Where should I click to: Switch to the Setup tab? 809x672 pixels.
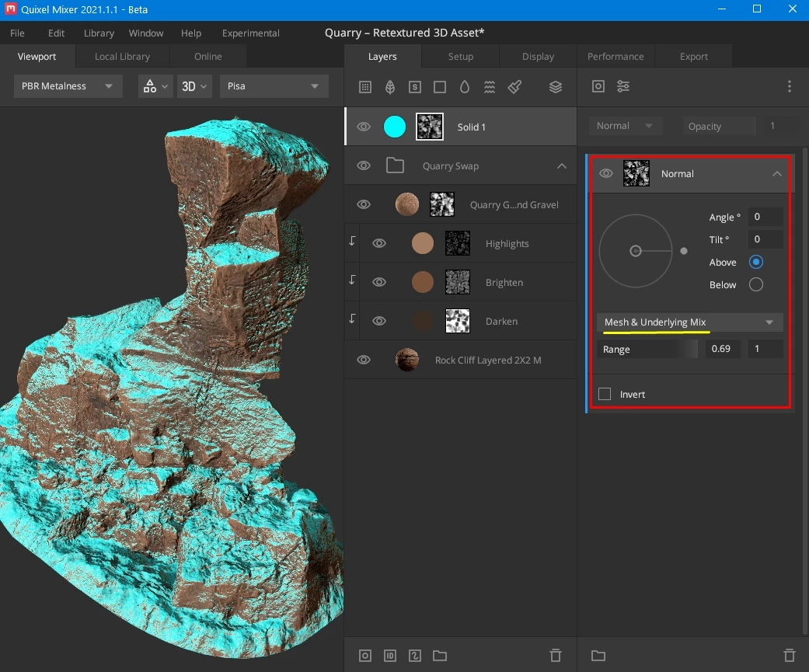point(461,56)
